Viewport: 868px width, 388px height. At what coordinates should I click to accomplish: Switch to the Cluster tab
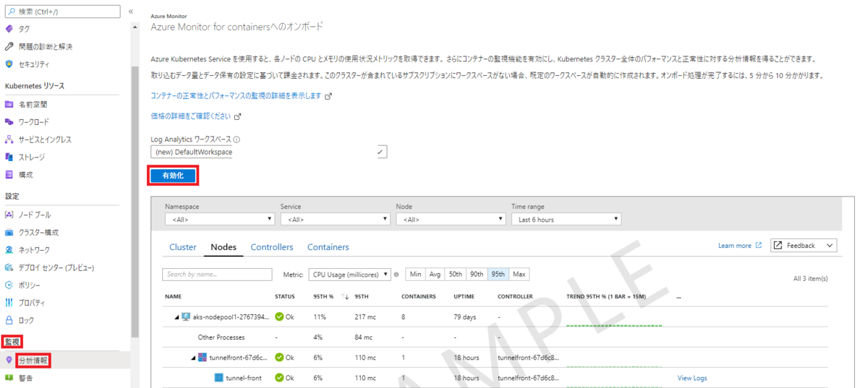[183, 247]
